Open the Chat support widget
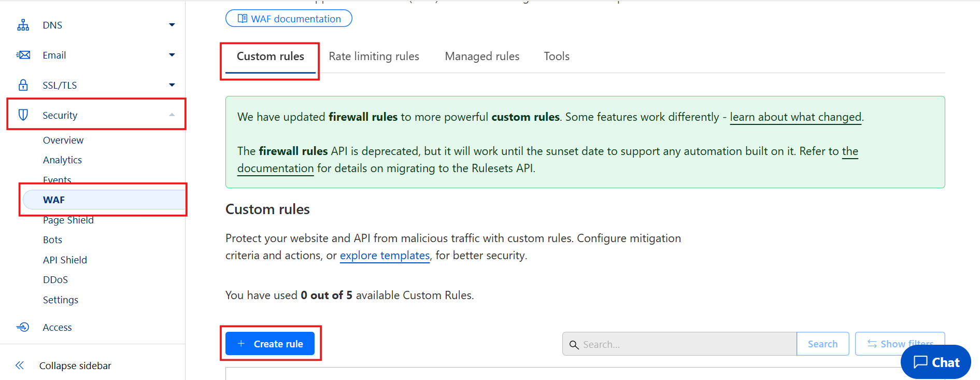 click(x=935, y=362)
